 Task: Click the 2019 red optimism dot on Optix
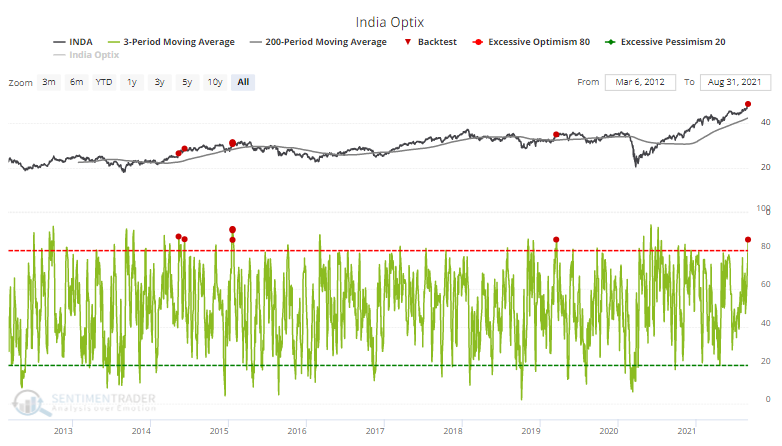click(x=556, y=240)
